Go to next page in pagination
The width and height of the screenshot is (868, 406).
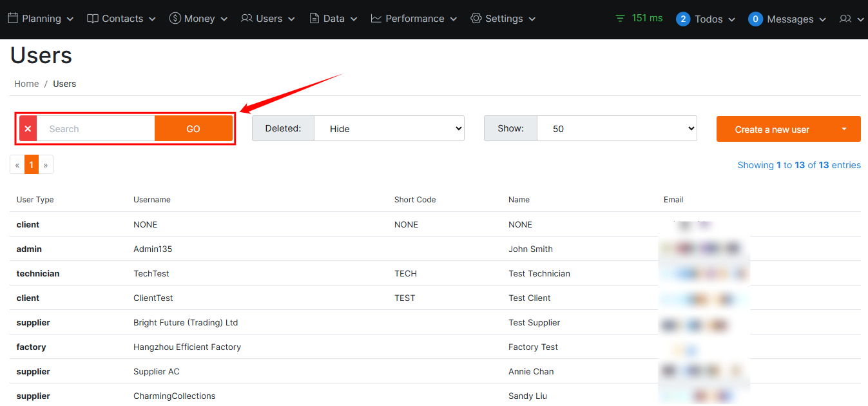46,165
